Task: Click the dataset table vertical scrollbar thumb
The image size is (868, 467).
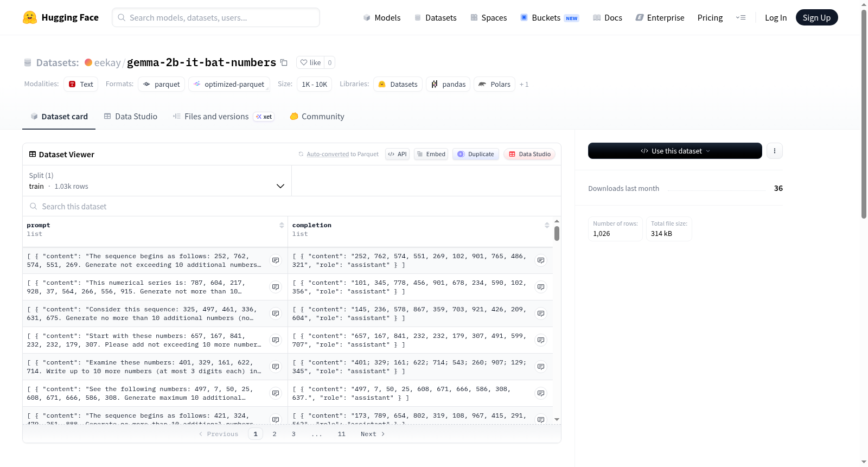Action: [557, 234]
